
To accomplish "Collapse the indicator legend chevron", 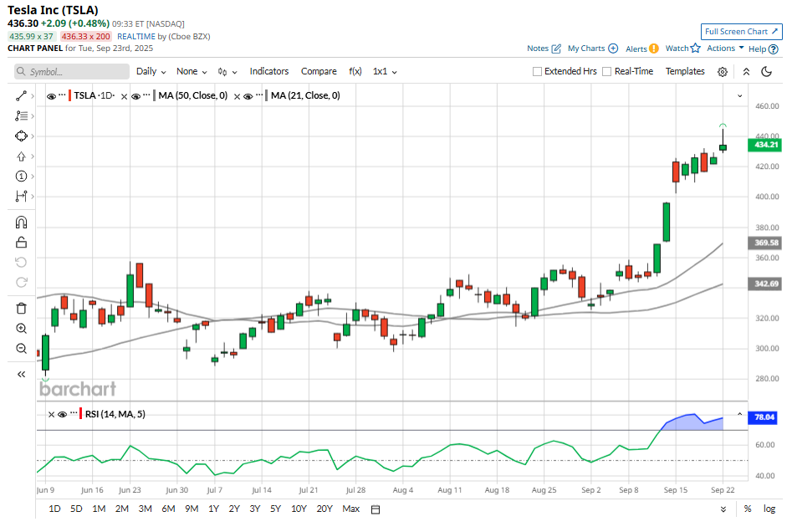I will coord(739,95).
